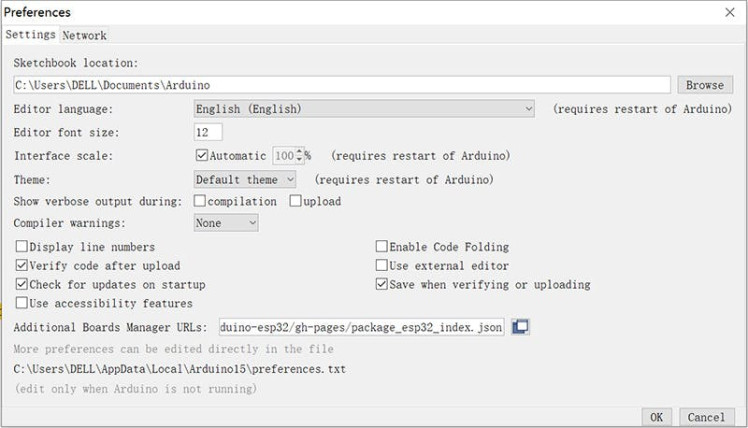Tick the Use external editor checkbox
Viewport: 748px width, 428px height.
[x=381, y=266]
